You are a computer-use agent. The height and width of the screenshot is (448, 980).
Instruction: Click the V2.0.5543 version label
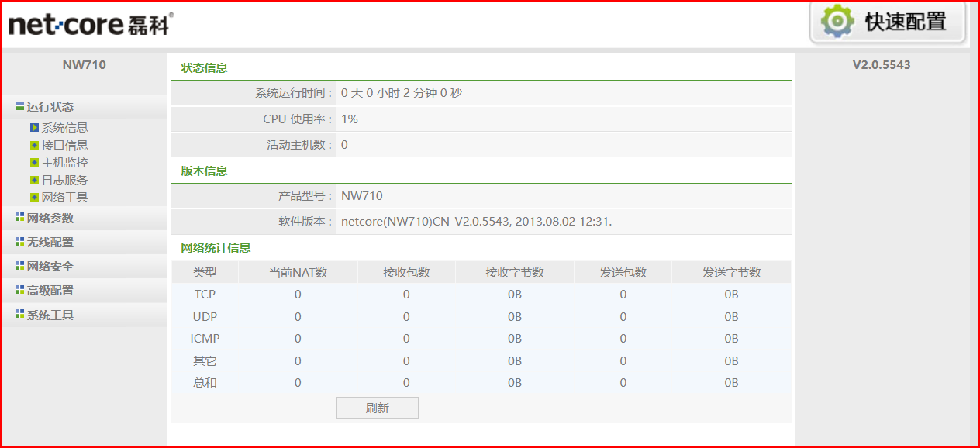(x=882, y=65)
